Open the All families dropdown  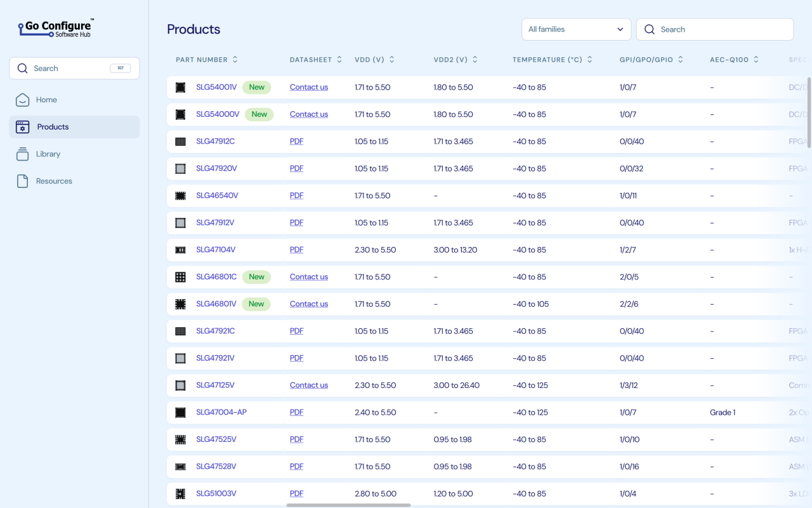(576, 29)
